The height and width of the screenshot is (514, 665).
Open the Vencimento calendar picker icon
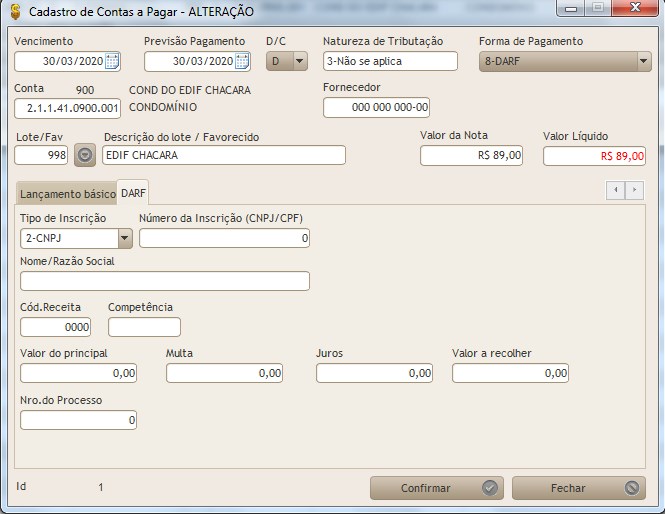point(112,61)
